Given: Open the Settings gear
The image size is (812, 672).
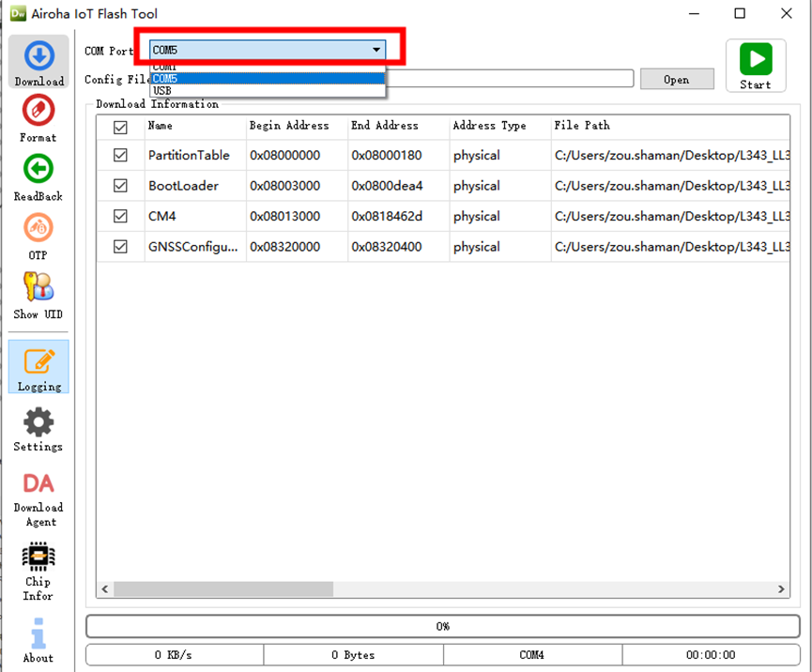Looking at the screenshot, I should coord(38,429).
